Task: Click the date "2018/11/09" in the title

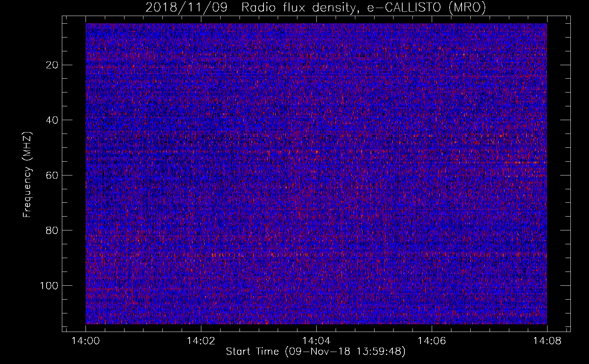Action: pyautogui.click(x=186, y=8)
